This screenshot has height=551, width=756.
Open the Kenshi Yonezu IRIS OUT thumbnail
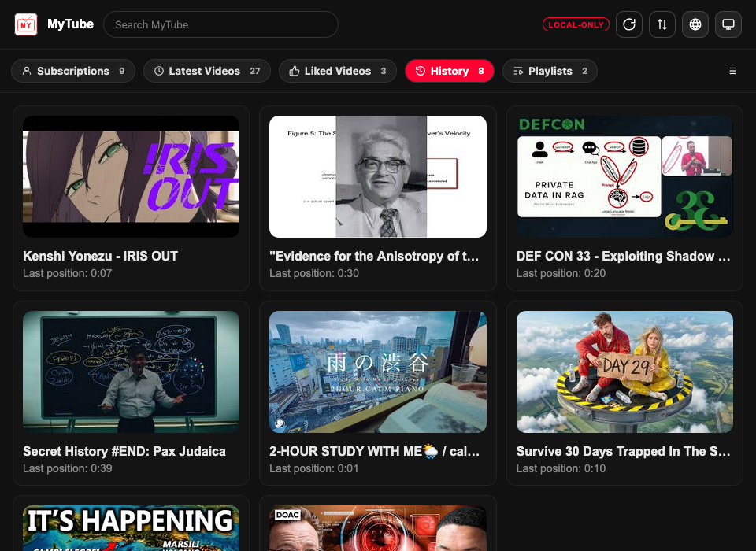click(131, 176)
